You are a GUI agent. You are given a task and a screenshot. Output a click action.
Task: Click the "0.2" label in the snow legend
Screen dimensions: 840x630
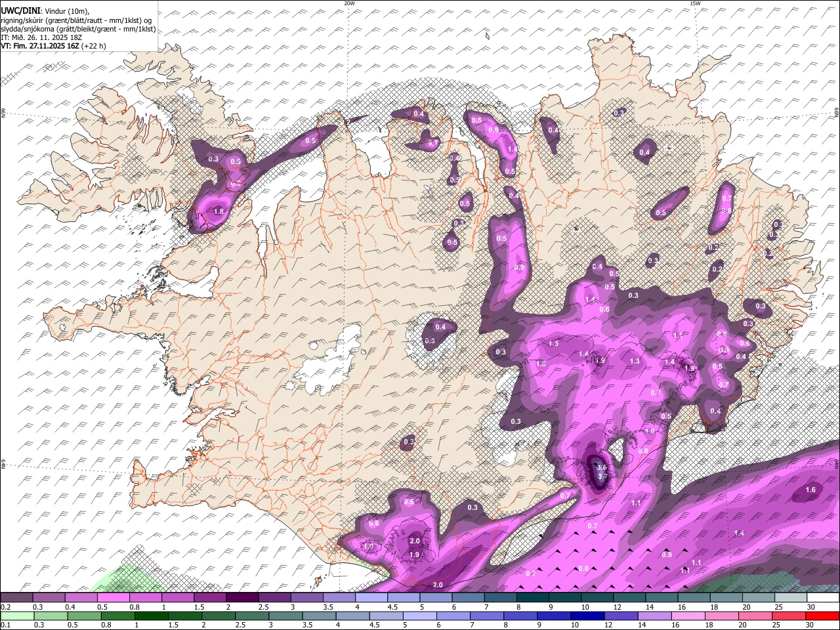pos(5,607)
